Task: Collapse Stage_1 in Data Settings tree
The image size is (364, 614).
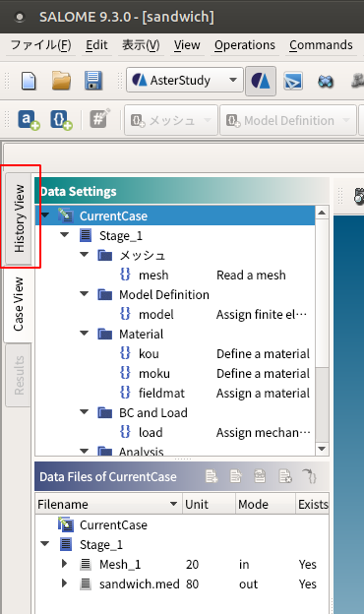Action: pos(65,235)
